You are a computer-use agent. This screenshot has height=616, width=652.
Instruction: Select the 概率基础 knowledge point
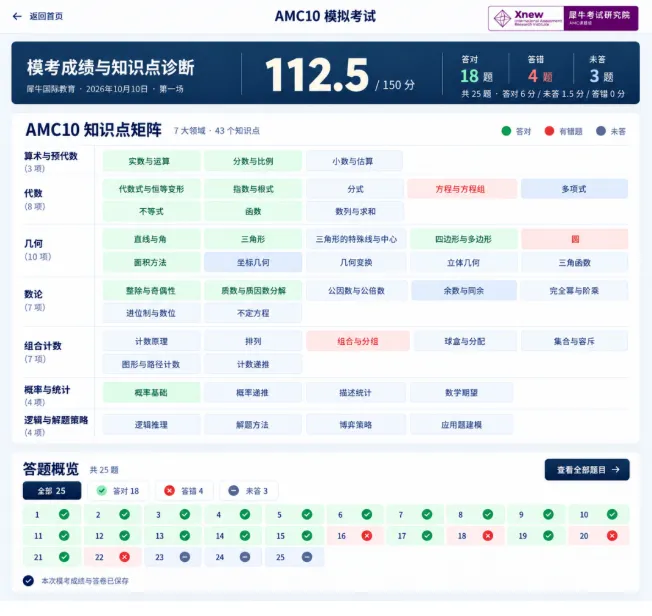[x=151, y=392]
